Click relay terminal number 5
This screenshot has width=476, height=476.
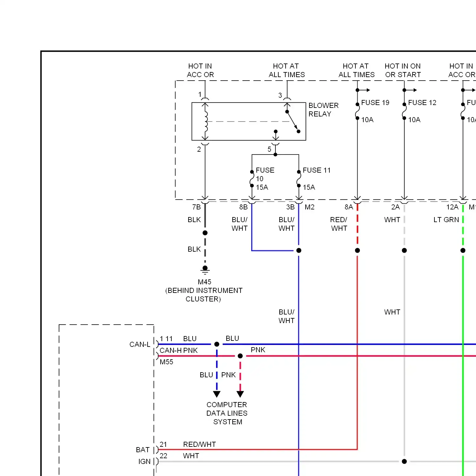pos(269,149)
